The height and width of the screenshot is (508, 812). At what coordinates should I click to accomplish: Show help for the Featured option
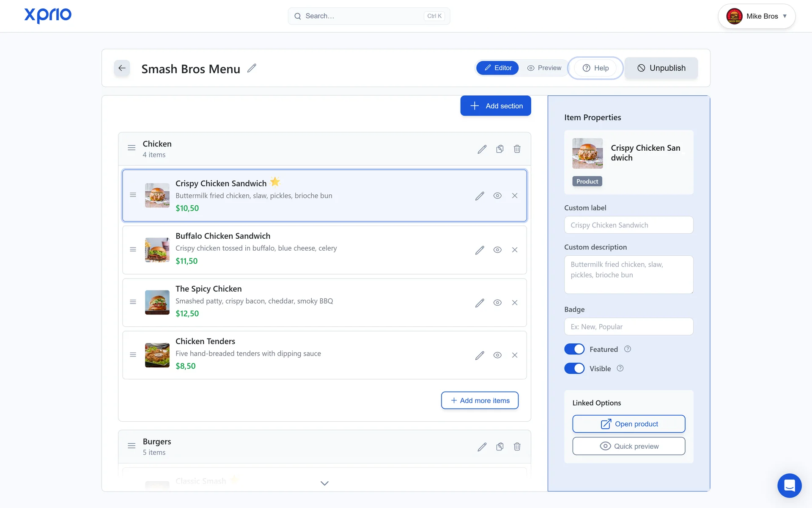click(628, 349)
